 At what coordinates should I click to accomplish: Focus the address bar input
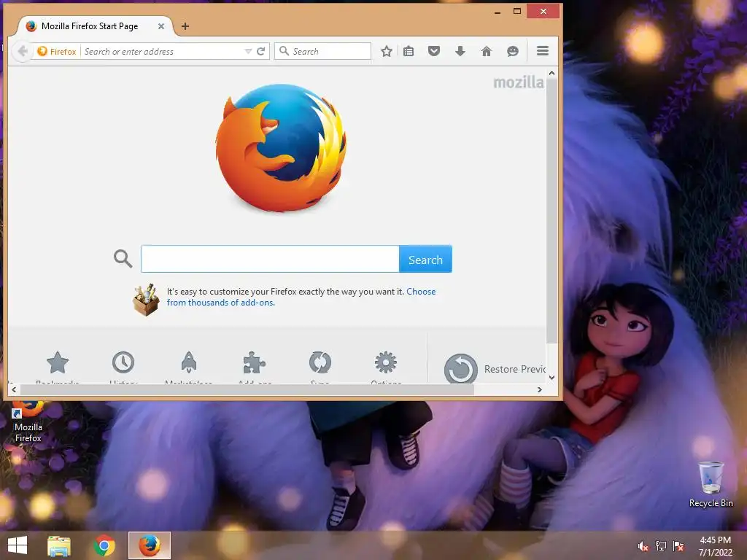(x=162, y=51)
